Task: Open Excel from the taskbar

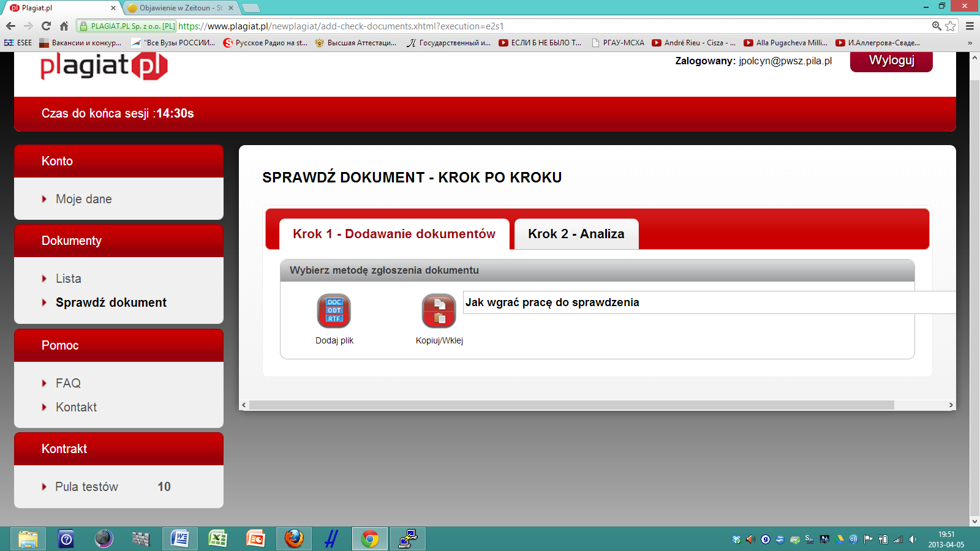Action: click(217, 539)
